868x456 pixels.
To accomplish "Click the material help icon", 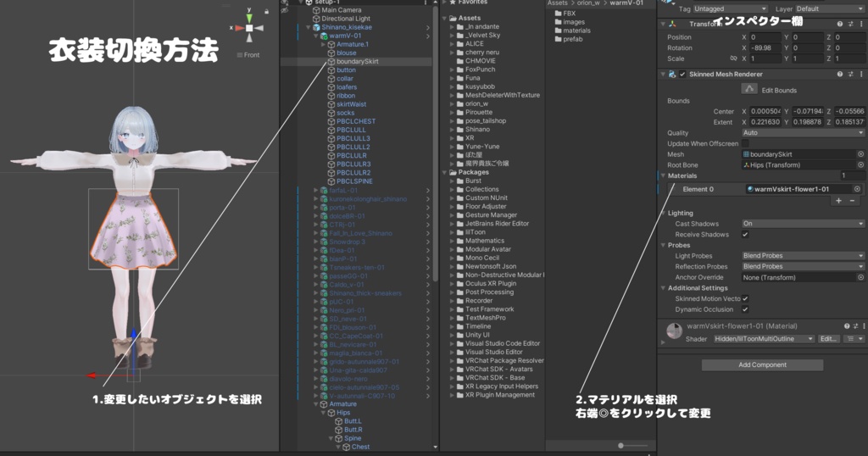I will point(847,326).
